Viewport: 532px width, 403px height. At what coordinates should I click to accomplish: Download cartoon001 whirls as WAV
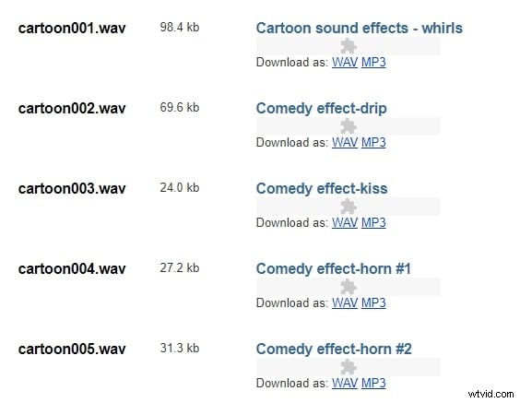345,62
